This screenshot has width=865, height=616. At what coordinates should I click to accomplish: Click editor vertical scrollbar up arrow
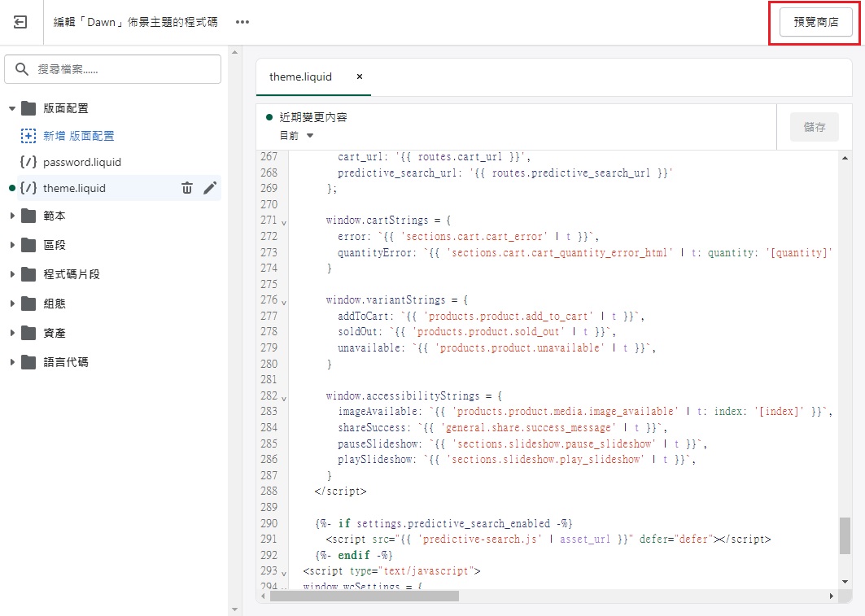tap(845, 159)
